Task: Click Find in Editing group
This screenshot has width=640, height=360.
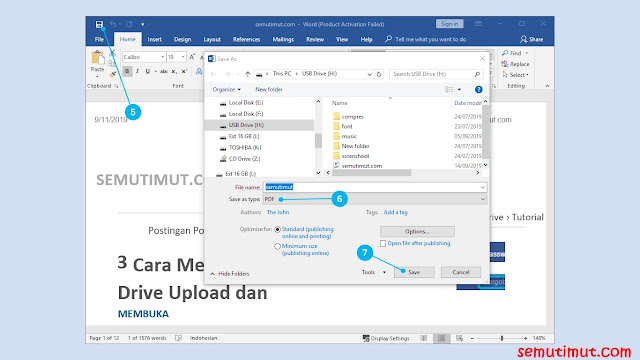Action: tap(515, 53)
